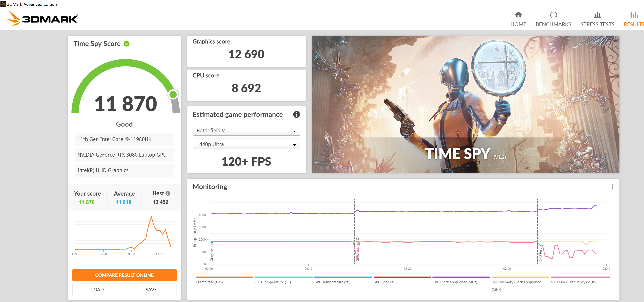Screen dimensions: 644x302
Task: Open the Monitoring three-dot options menu
Action: tap(612, 186)
